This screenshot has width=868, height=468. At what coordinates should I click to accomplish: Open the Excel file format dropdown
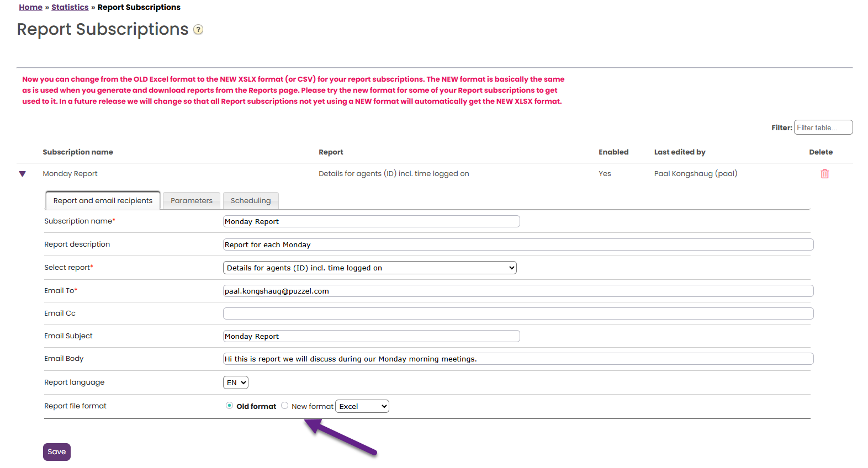pos(362,406)
